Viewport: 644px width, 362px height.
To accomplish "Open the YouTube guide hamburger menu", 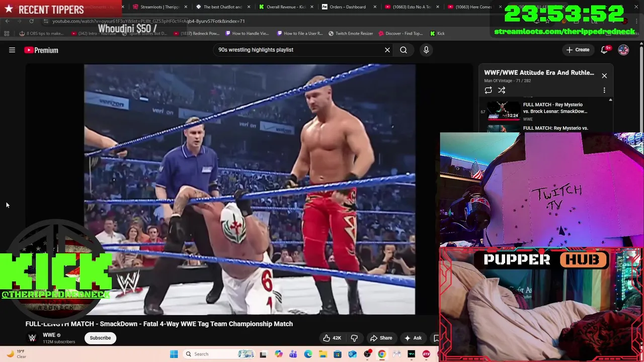I will 12,50.
